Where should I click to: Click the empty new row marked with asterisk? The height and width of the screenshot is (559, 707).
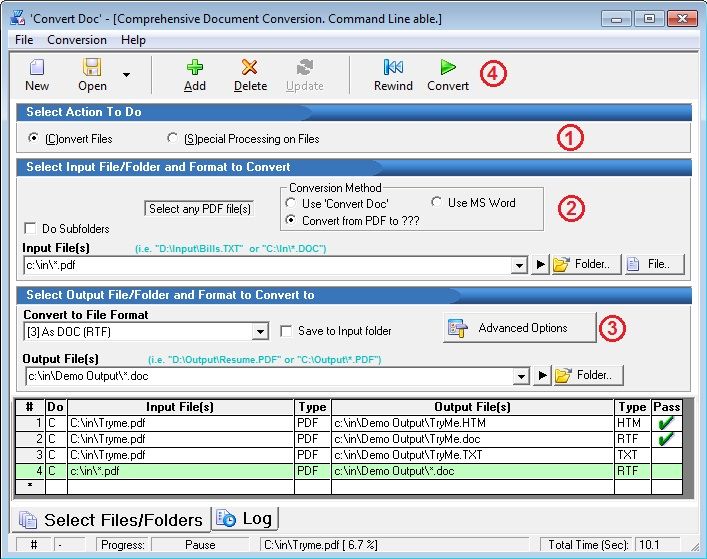pos(349,486)
